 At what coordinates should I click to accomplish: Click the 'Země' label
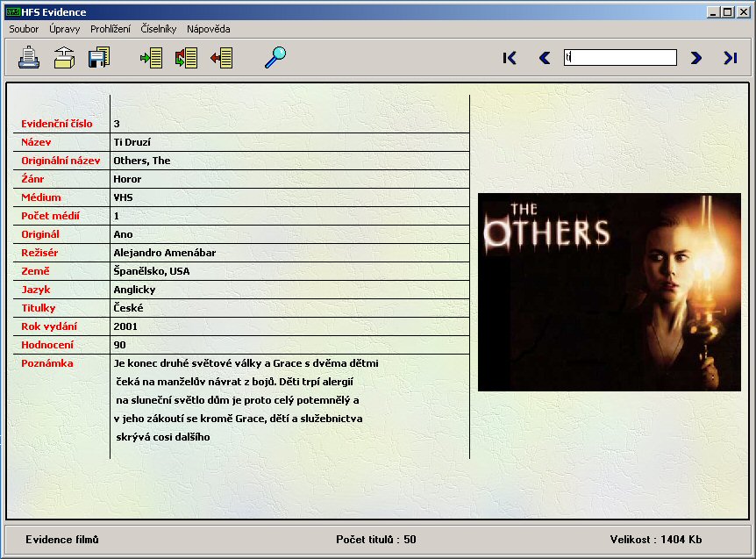(35, 271)
